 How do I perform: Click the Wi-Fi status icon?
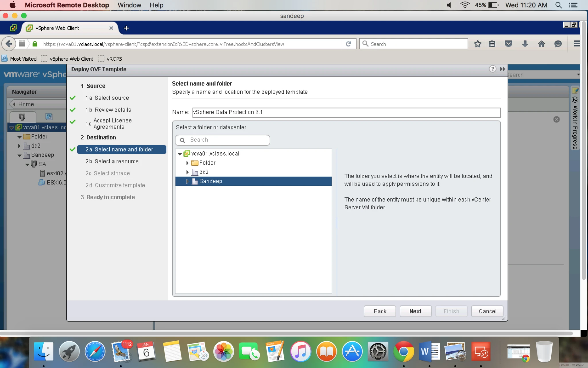[465, 5]
